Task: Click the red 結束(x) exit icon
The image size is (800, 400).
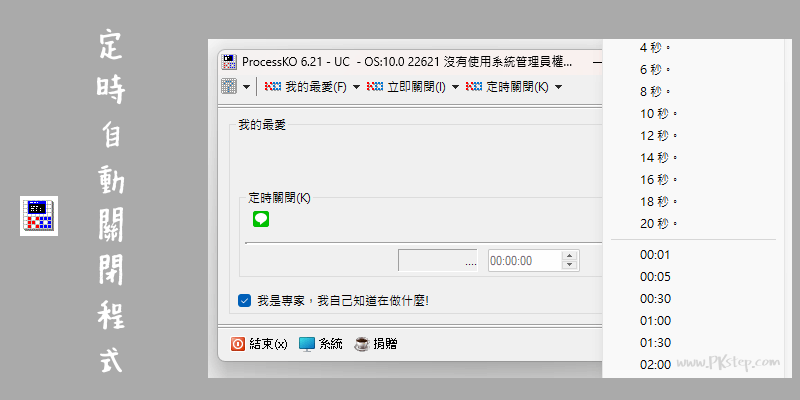Action: tap(237, 344)
